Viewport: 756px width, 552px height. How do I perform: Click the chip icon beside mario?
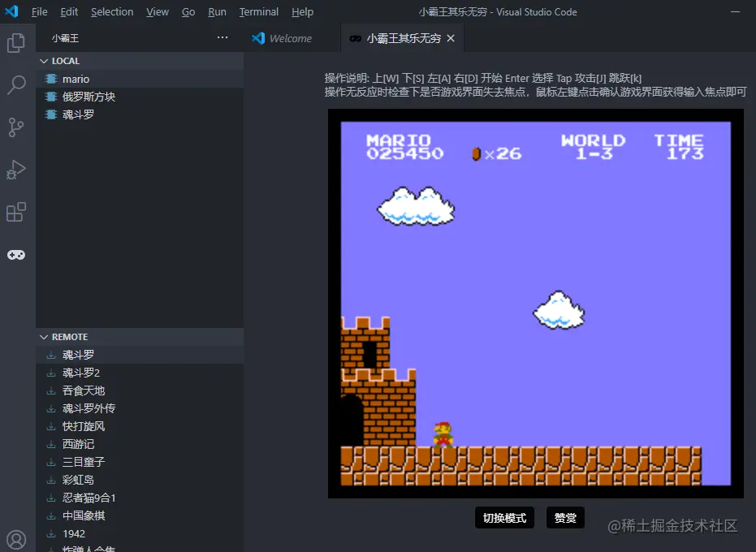(x=50, y=79)
